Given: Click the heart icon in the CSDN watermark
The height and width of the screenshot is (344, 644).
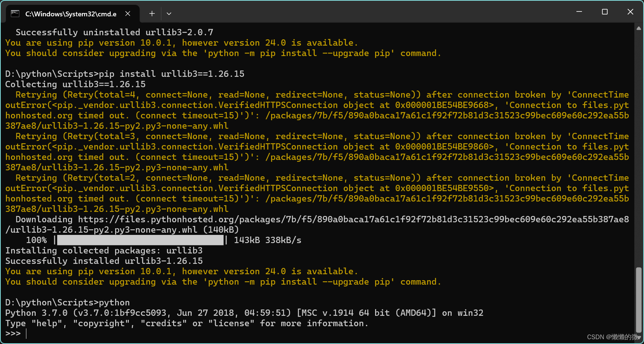Looking at the screenshot, I should [640, 337].
